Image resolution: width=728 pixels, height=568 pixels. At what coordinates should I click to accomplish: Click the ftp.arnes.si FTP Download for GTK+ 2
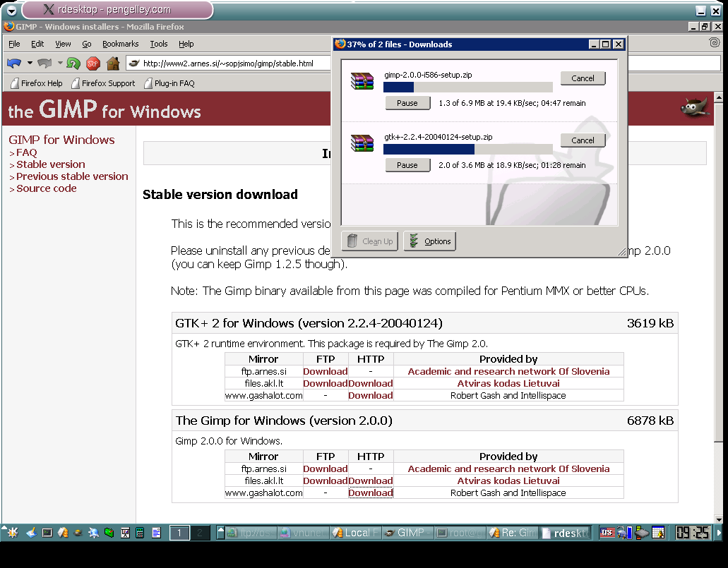click(x=326, y=371)
